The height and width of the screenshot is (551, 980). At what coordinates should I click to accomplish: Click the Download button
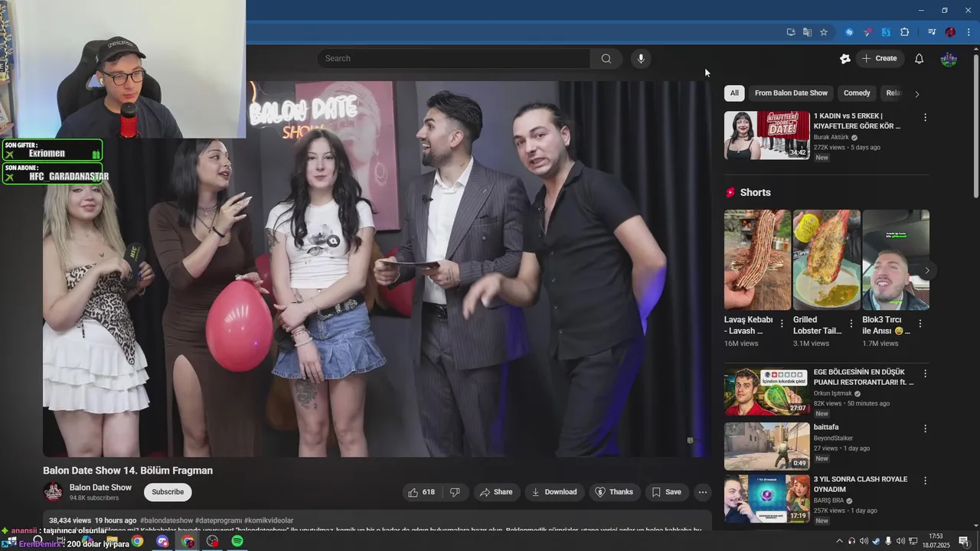pyautogui.click(x=555, y=492)
